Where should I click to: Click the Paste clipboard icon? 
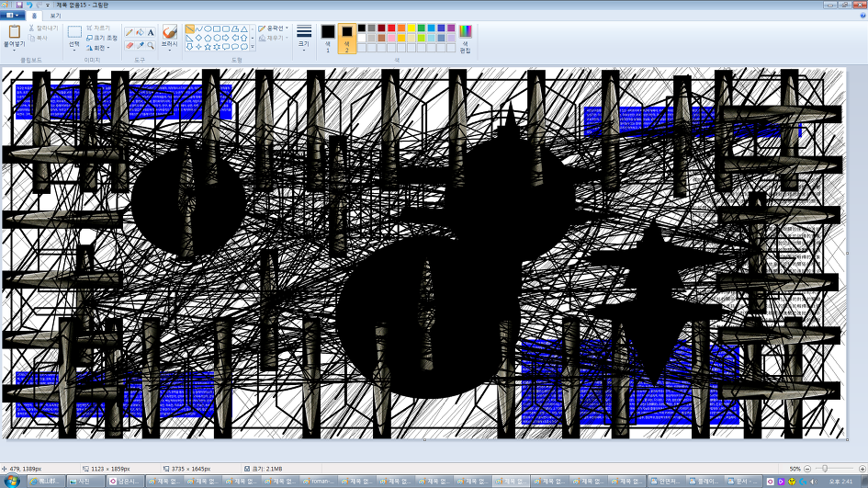coord(14,32)
